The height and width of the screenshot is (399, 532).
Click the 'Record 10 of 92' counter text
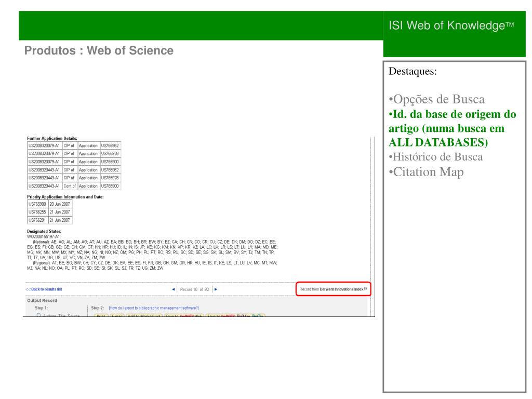pyautogui.click(x=194, y=289)
